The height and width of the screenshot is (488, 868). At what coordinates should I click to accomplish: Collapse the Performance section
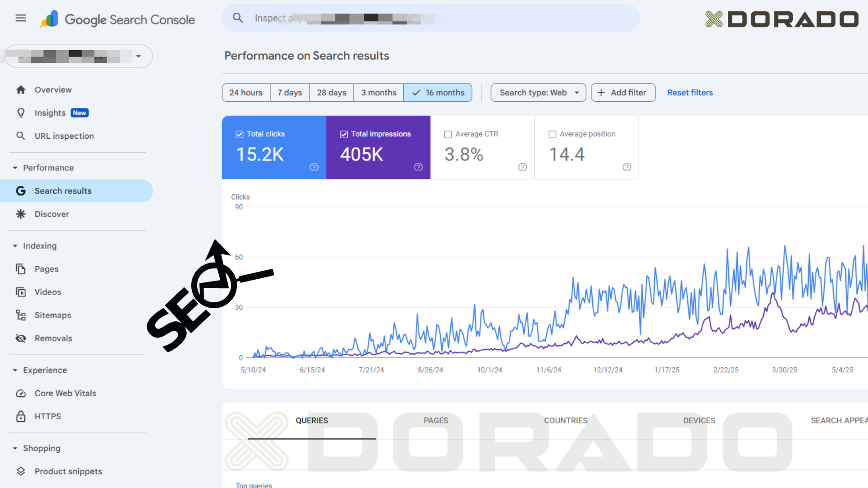coord(15,168)
